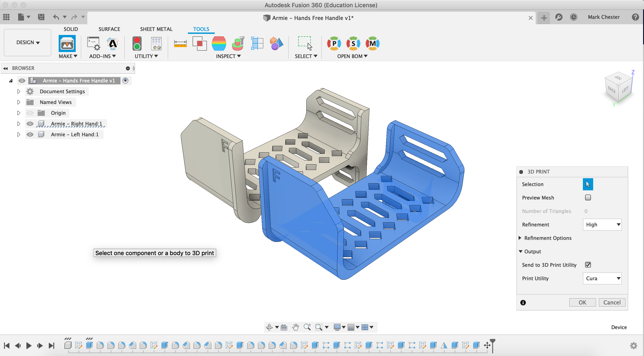This screenshot has height=356, width=644.
Task: Click the OpenBOM M icon
Action: coord(373,43)
